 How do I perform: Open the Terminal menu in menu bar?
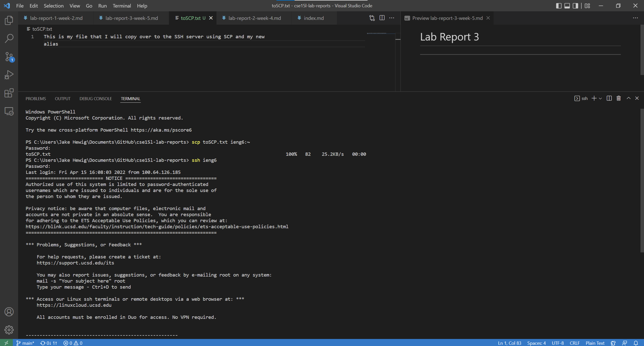[122, 6]
